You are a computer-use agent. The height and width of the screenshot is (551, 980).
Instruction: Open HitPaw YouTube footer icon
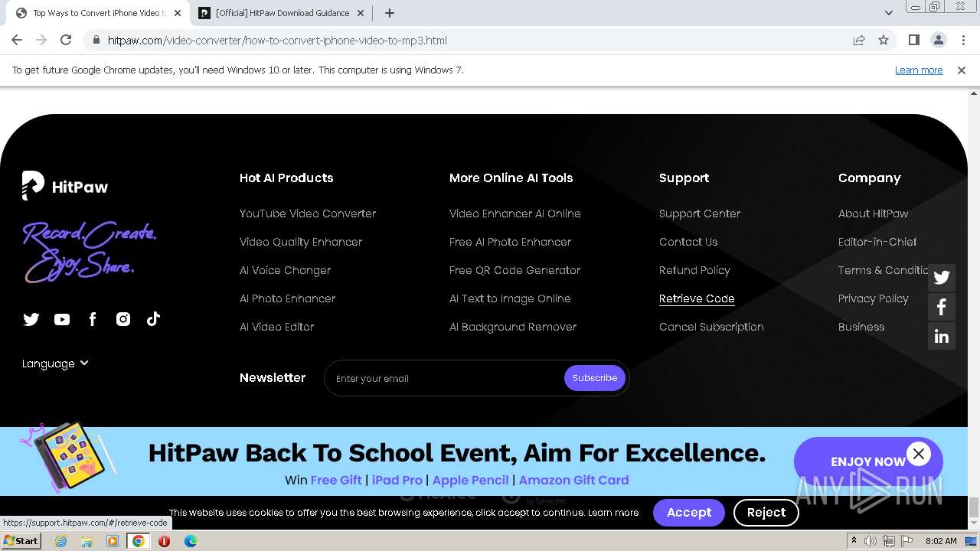click(x=62, y=319)
